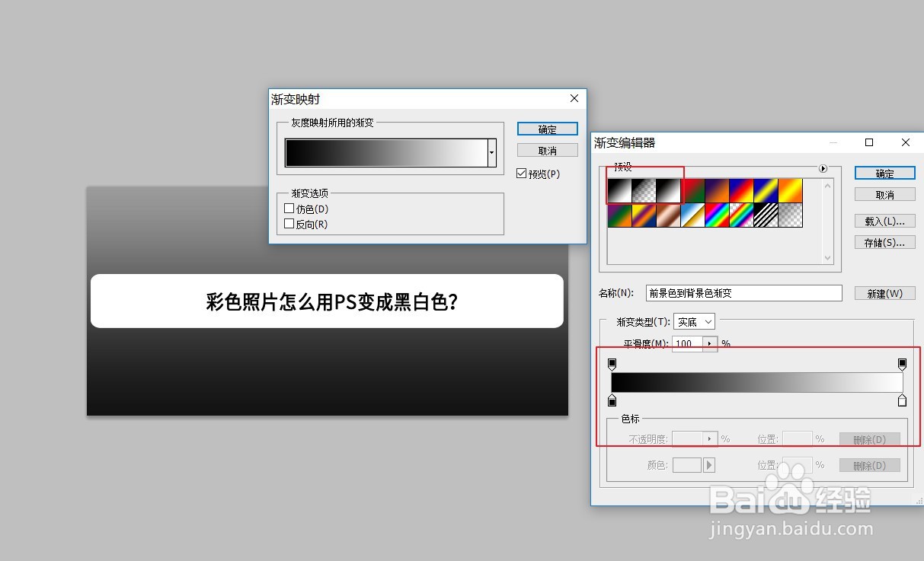This screenshot has width=924, height=561.
Task: Select the Transparent Rainbow gradient preset
Action: 741,215
